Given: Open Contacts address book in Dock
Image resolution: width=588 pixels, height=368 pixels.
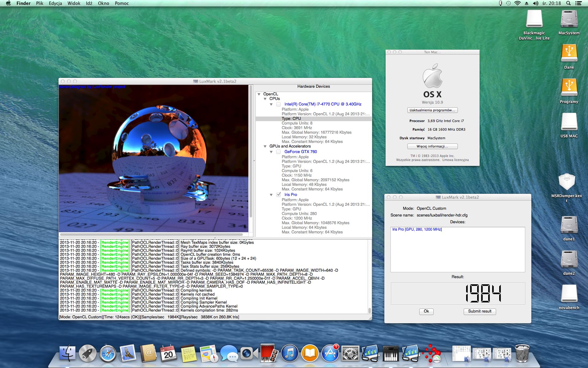Looking at the screenshot, I should tap(148, 353).
